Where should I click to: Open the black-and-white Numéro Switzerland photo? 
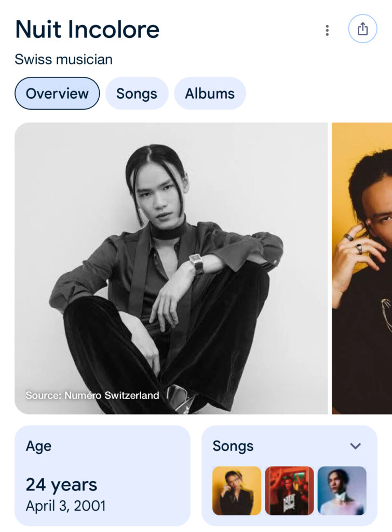click(171, 268)
